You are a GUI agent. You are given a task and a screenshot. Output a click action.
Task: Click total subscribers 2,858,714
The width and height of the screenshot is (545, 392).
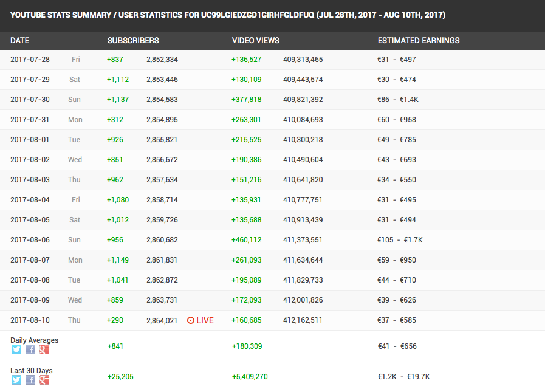pos(162,200)
